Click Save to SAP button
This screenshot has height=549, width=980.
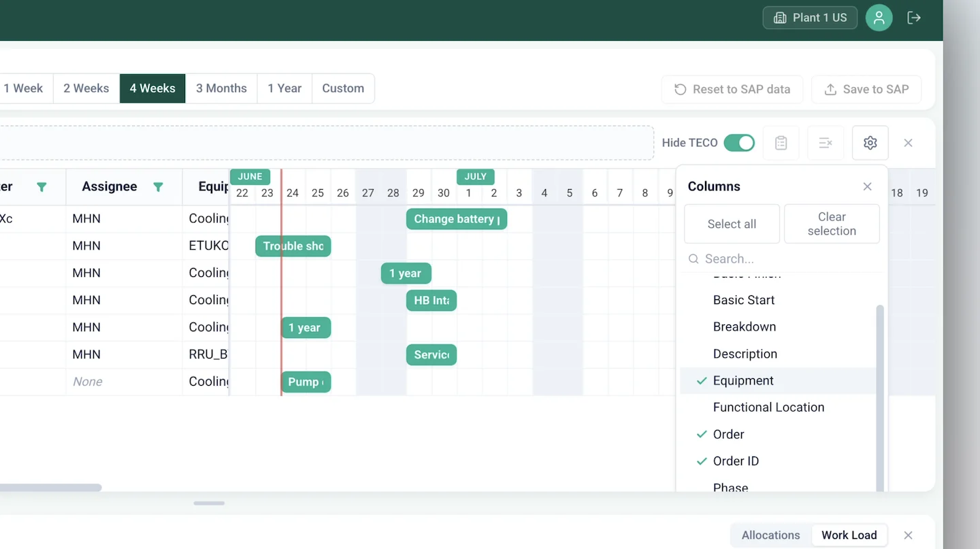pyautogui.click(x=866, y=89)
